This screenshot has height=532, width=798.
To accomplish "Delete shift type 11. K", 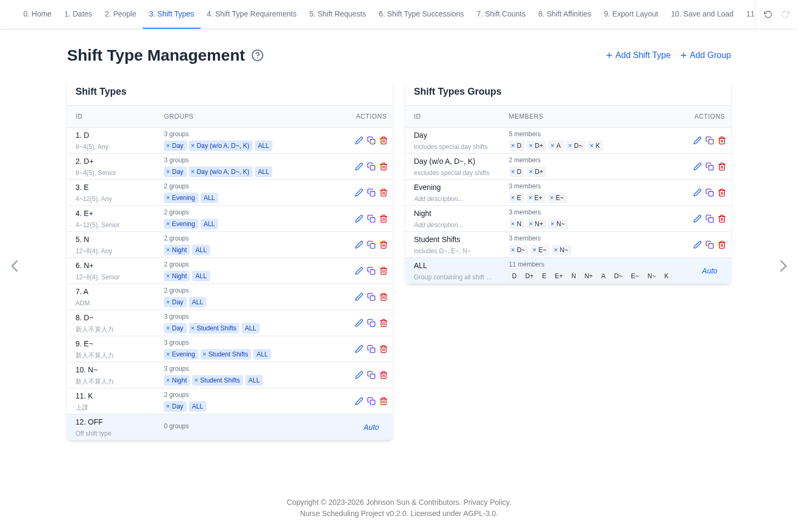I will pos(384,401).
